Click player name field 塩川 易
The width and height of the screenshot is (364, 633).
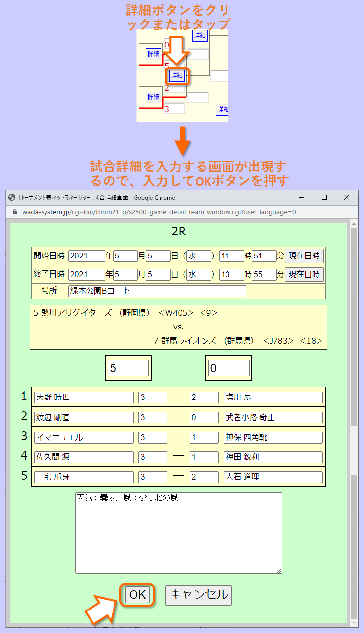click(x=273, y=397)
